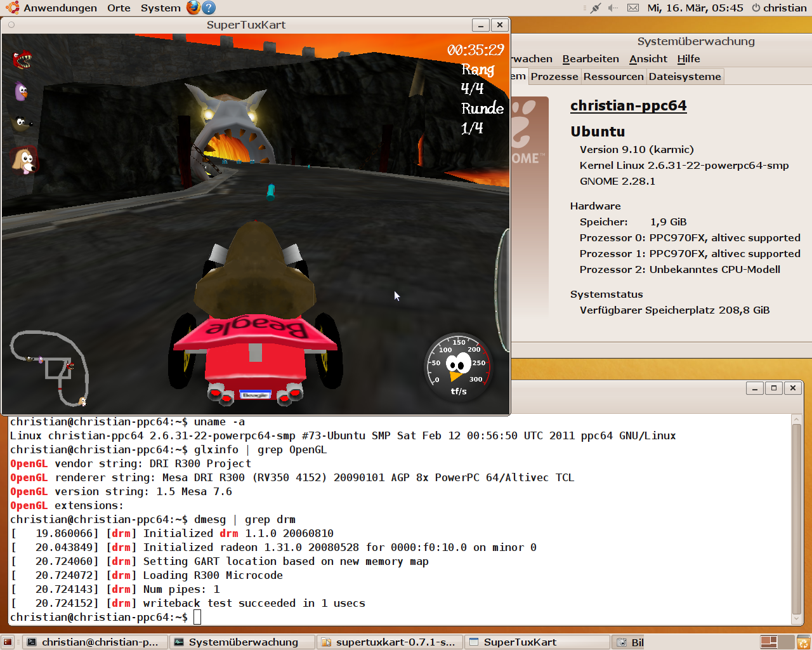Switch to Systemüberwachung taskbar button
The height and width of the screenshot is (650, 812).
point(243,642)
